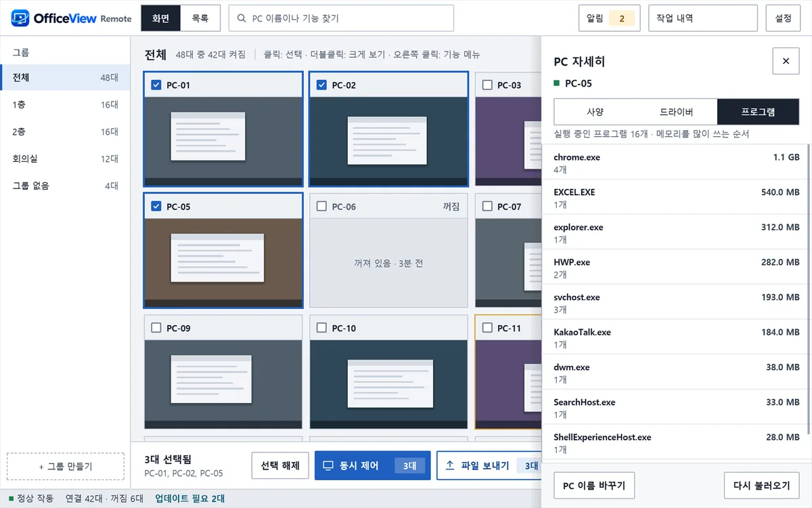Click the program list scrollbar
812x508 pixels.
pos(809,289)
